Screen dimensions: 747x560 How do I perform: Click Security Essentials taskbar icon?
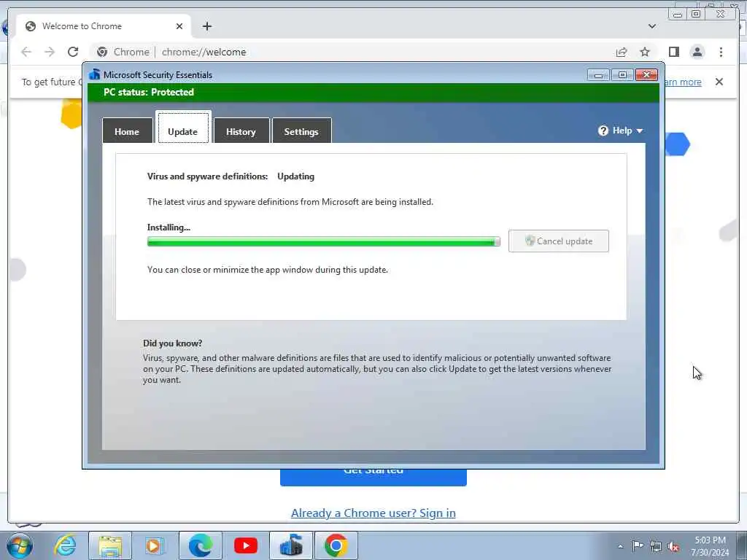291,545
